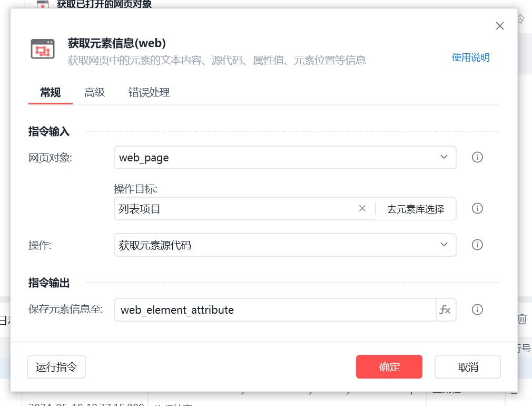Click the 取消 button
The height and width of the screenshot is (406, 532).
click(x=468, y=366)
